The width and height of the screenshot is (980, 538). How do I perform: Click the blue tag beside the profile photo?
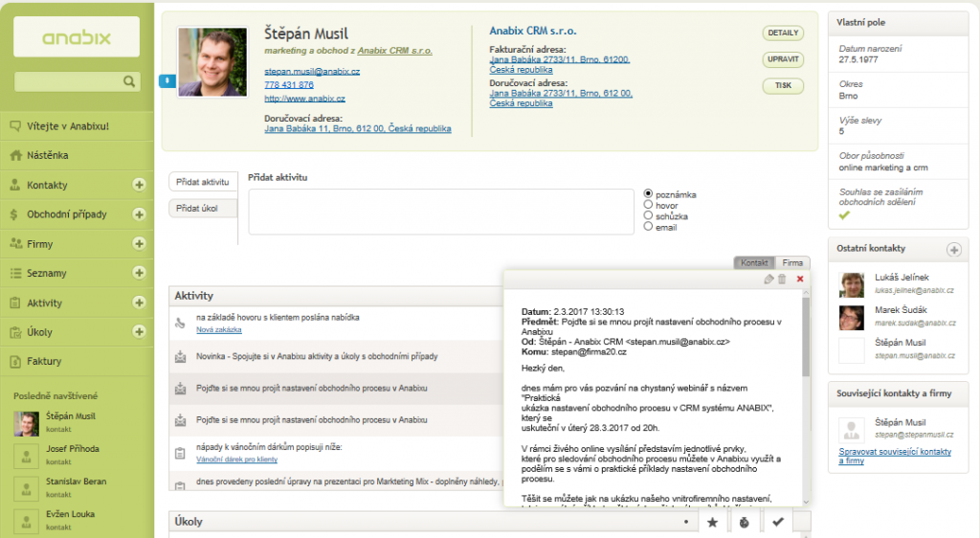coord(167,80)
